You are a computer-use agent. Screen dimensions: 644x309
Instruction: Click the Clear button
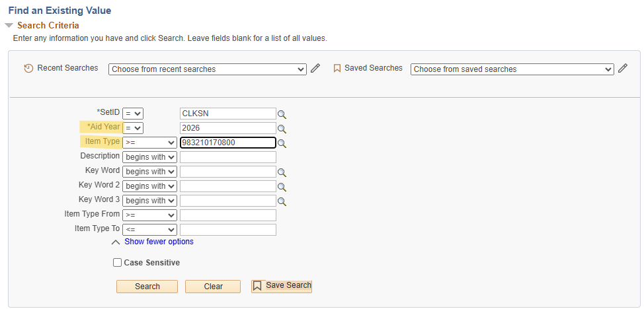213,287
